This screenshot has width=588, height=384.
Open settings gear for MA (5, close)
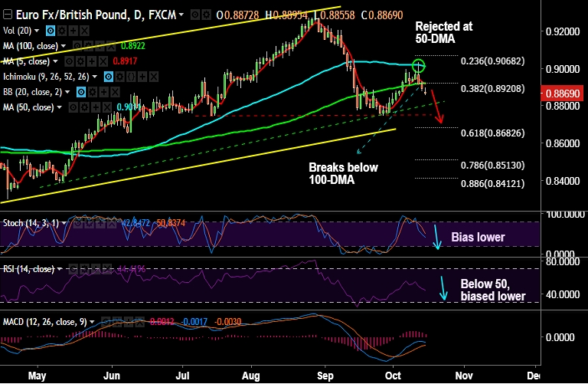point(80,61)
